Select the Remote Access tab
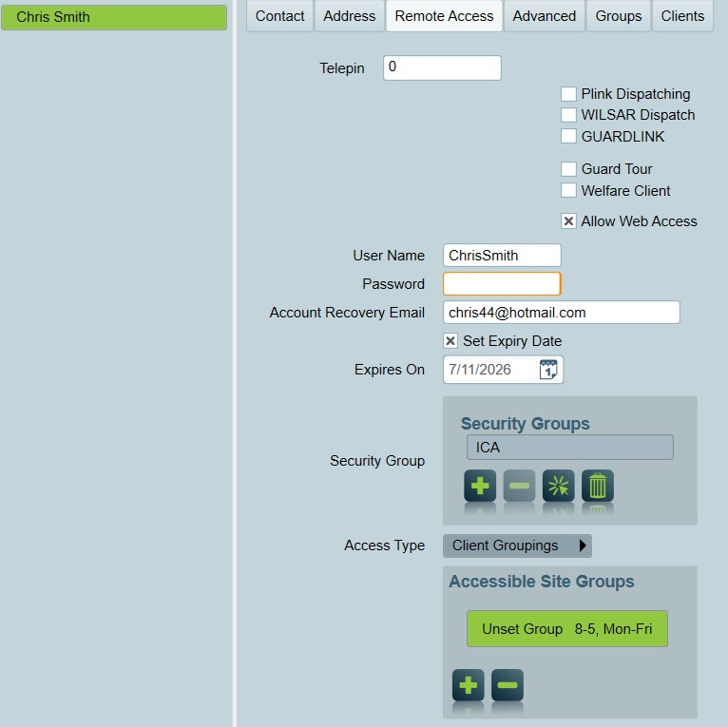The image size is (728, 727). click(444, 16)
